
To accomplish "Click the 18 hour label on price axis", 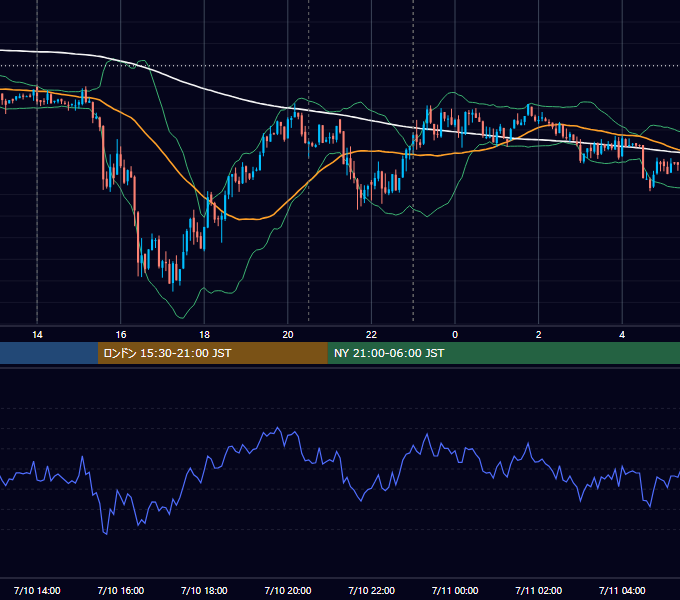I will pos(204,335).
